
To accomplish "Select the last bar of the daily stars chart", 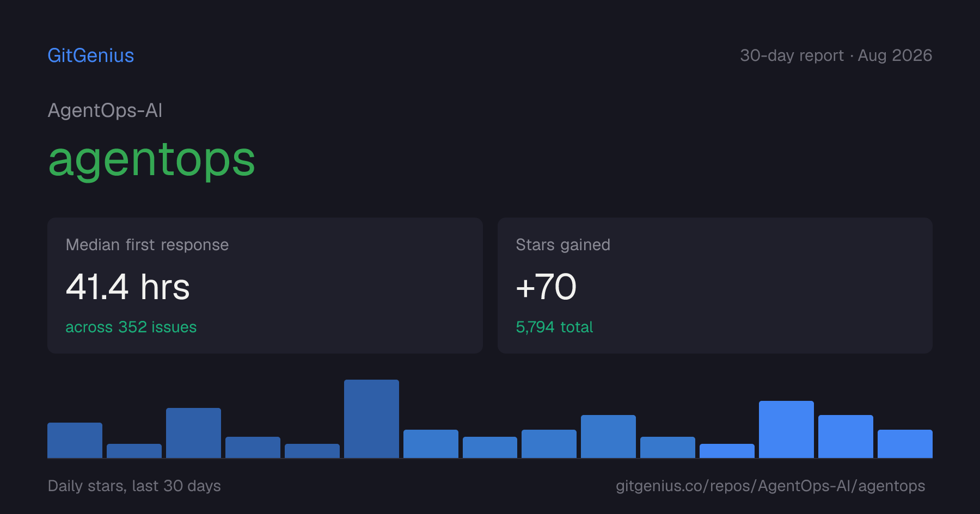I will 905,444.
